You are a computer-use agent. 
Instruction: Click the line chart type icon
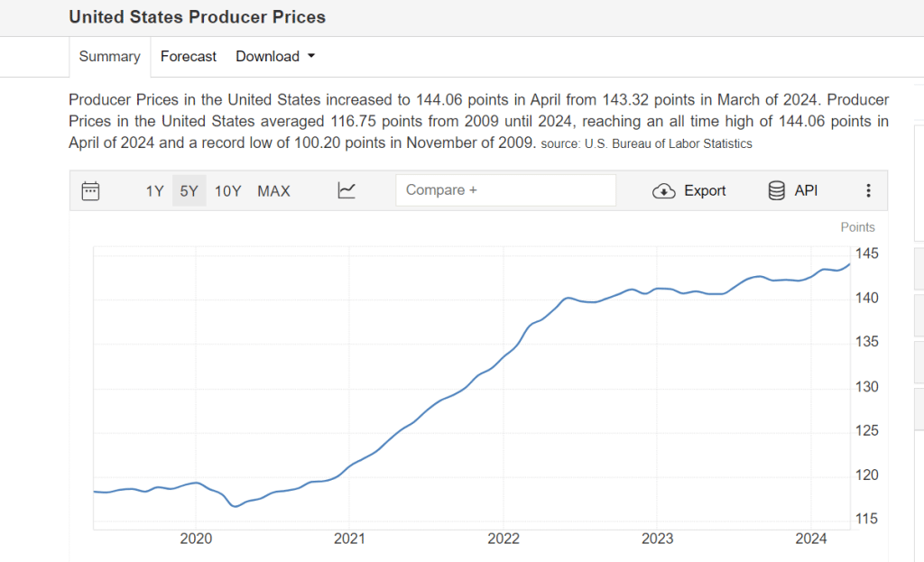click(x=346, y=190)
